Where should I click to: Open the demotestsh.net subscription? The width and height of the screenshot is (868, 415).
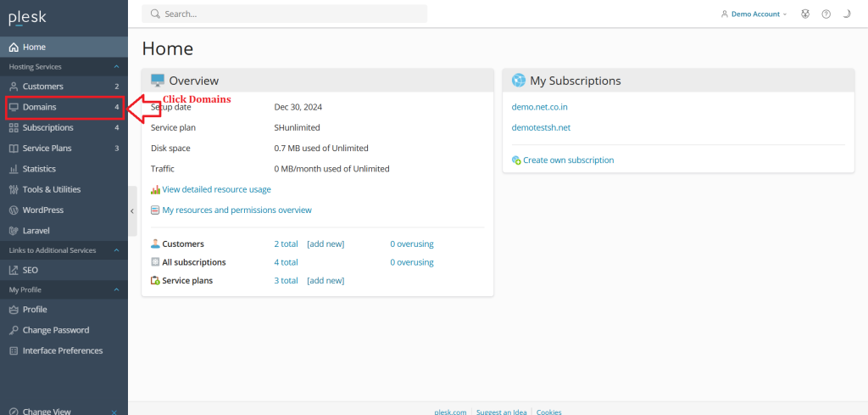point(541,127)
